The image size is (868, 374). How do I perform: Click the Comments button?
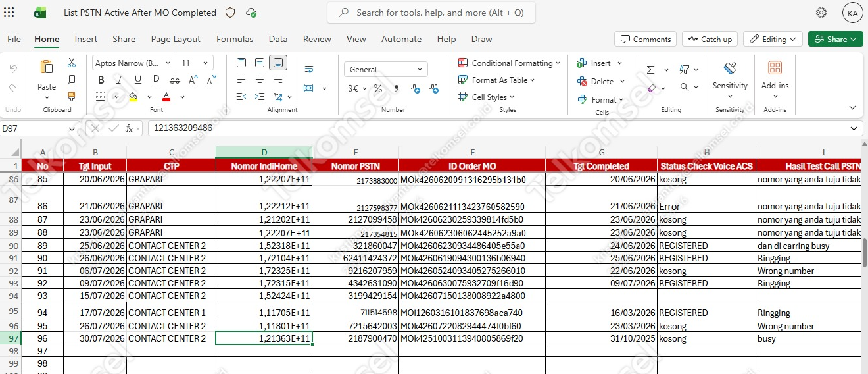click(645, 39)
